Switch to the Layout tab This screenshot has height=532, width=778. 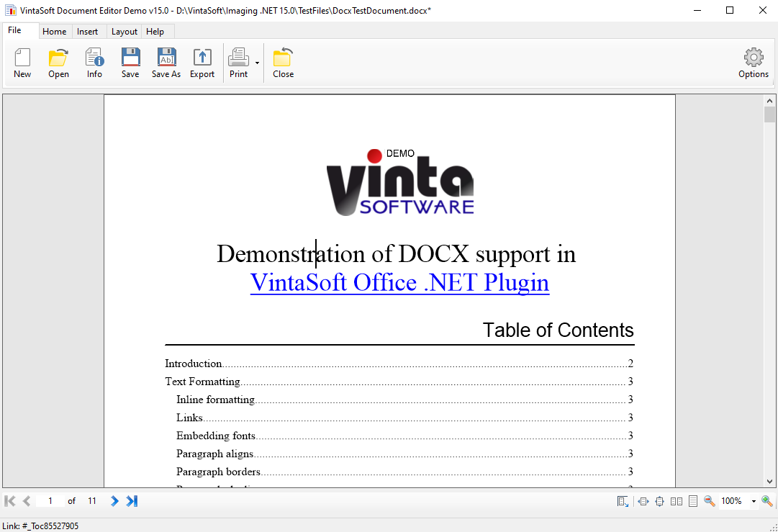[125, 32]
